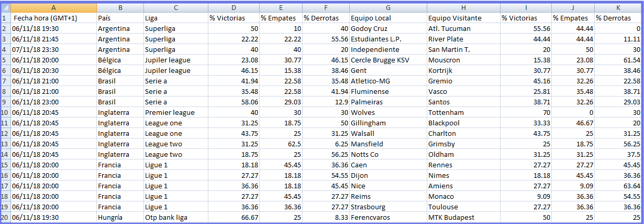This screenshot has height=224, width=644.
Task: Select the cell with 'Independiente'
Action: click(x=388, y=49)
